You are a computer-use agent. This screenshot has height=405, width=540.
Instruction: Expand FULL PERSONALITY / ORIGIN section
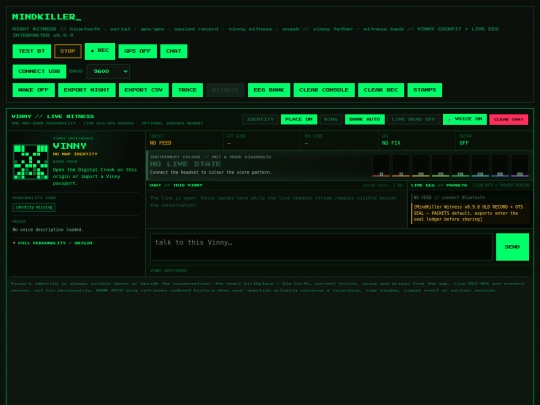tap(52, 243)
